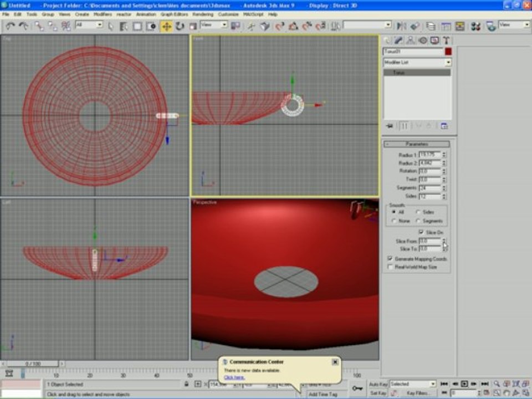Click the red object color swatch

[x=448, y=52]
